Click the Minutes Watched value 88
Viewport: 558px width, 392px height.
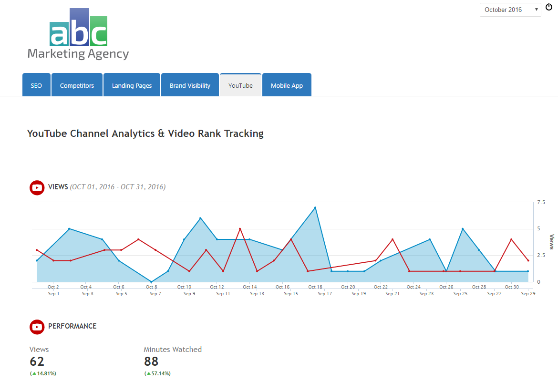[151, 361]
